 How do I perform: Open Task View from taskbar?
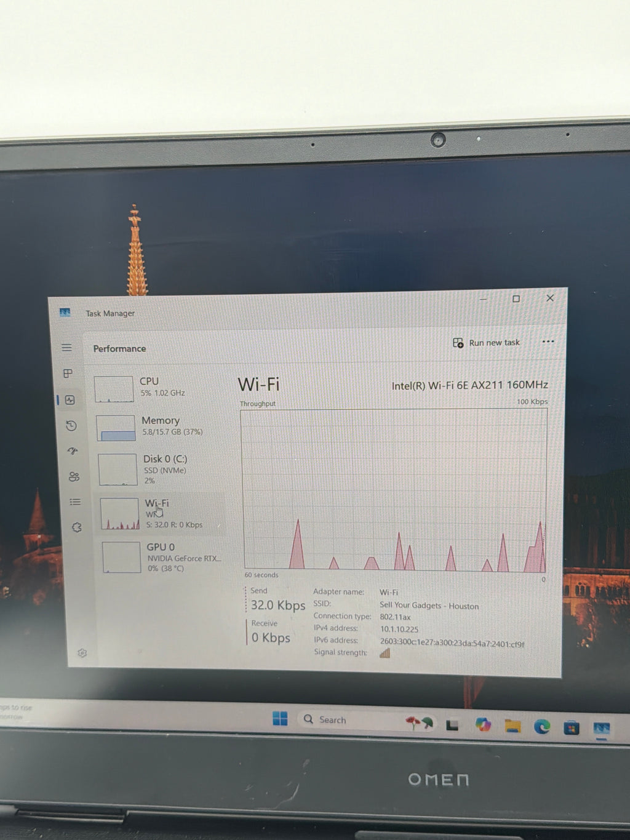tap(452, 726)
